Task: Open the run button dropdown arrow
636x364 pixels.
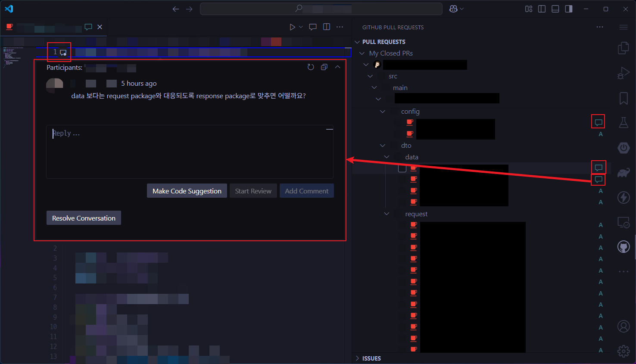Action: [x=301, y=27]
